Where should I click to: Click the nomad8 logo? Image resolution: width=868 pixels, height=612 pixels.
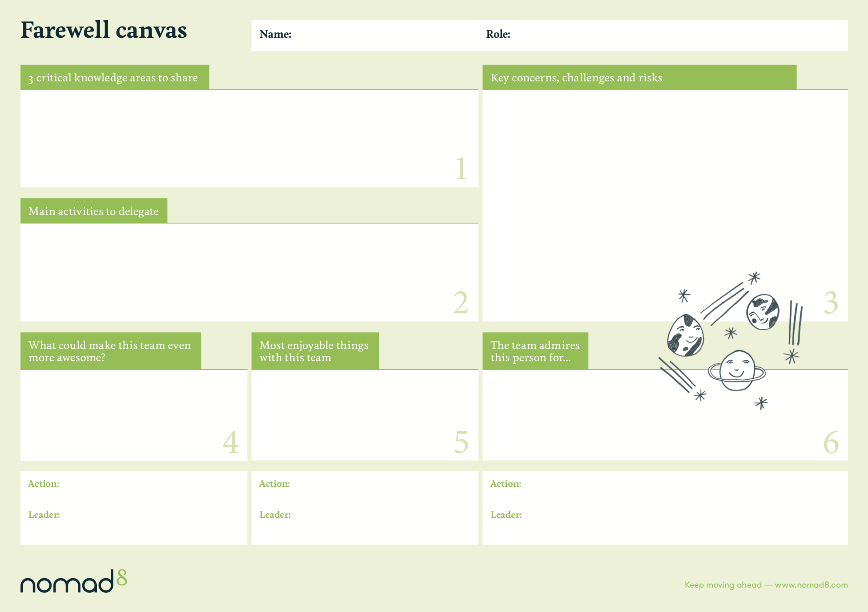click(74, 582)
